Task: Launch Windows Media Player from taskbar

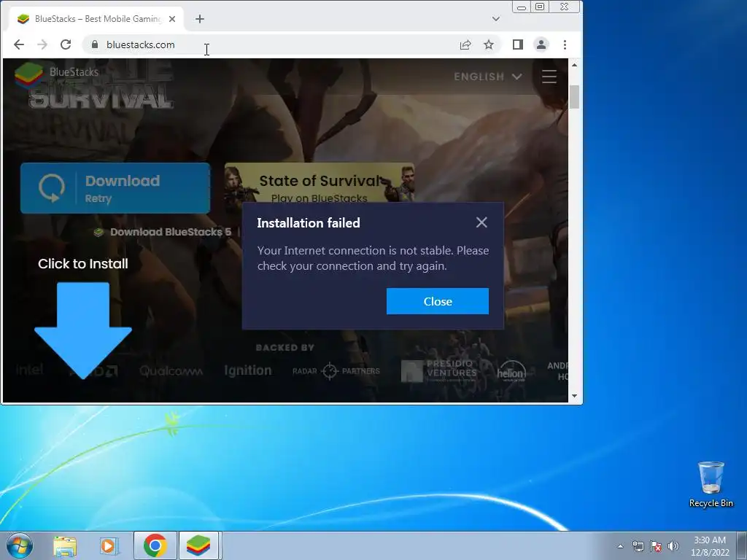Action: point(109,545)
